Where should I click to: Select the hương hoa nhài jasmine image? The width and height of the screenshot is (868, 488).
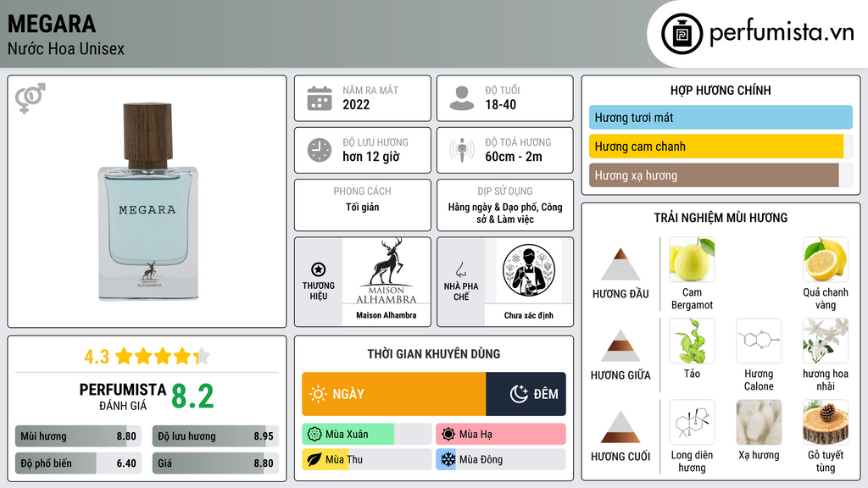[x=826, y=341]
